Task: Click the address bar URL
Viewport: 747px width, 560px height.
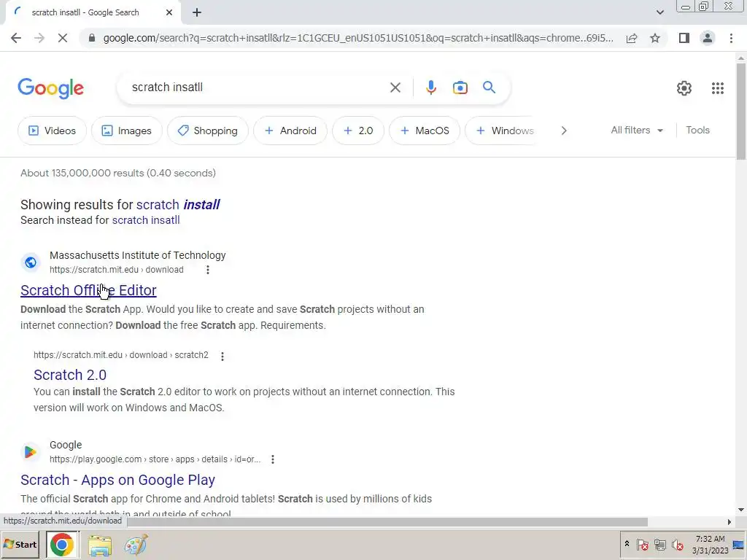Action: point(358,38)
